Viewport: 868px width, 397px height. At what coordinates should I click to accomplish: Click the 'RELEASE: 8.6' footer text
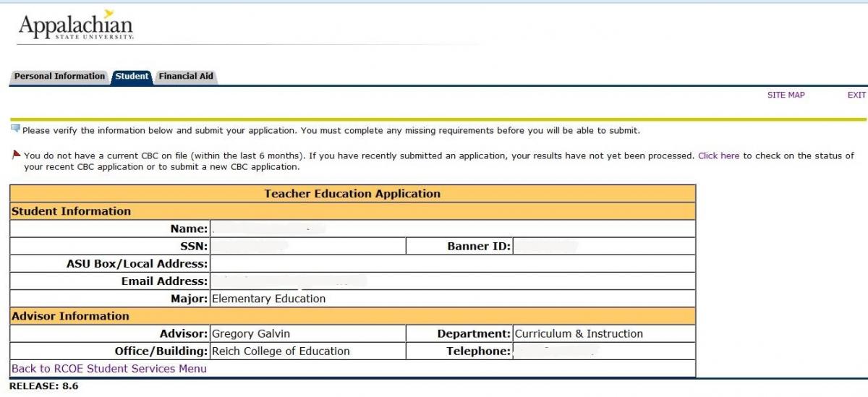(43, 386)
